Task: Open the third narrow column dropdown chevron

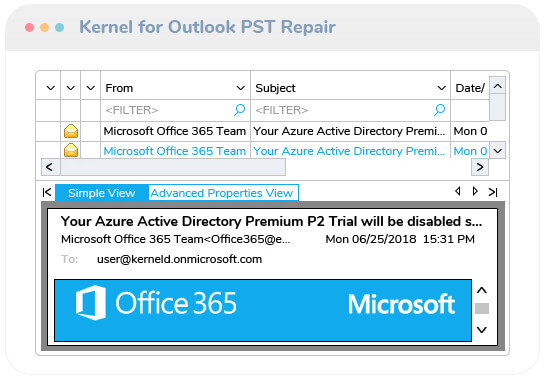Action: [x=91, y=88]
